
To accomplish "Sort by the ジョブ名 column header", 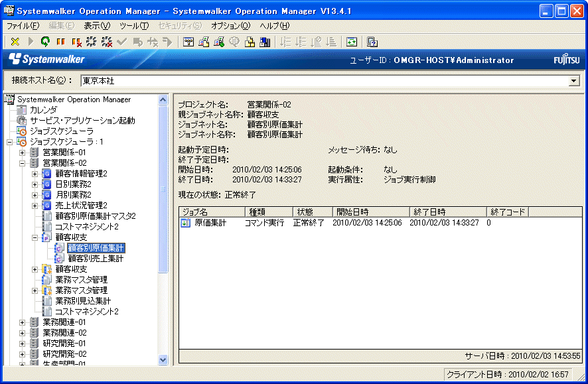I will pos(212,212).
